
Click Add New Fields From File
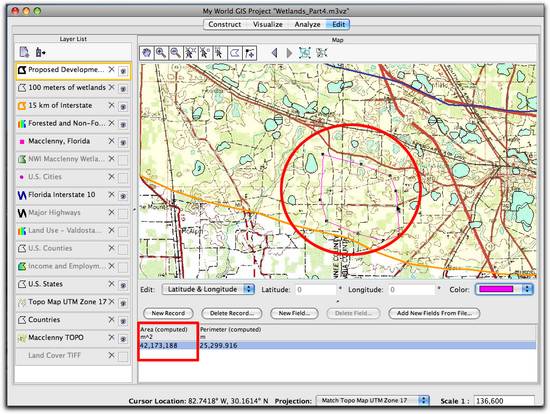click(x=434, y=313)
